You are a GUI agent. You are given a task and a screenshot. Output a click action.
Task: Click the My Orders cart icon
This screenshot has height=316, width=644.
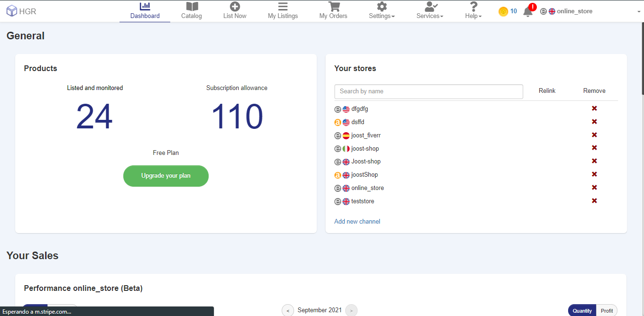pyautogui.click(x=334, y=7)
